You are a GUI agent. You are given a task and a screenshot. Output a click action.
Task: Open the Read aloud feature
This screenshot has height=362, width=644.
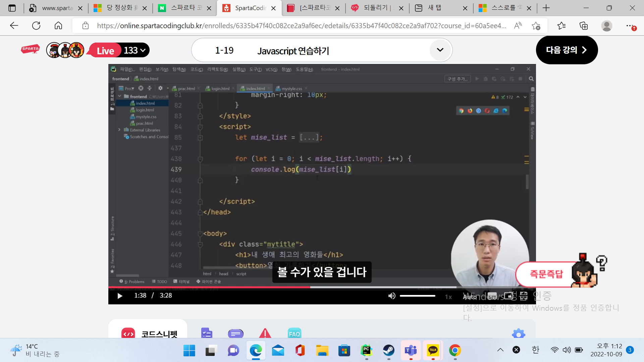click(518, 25)
